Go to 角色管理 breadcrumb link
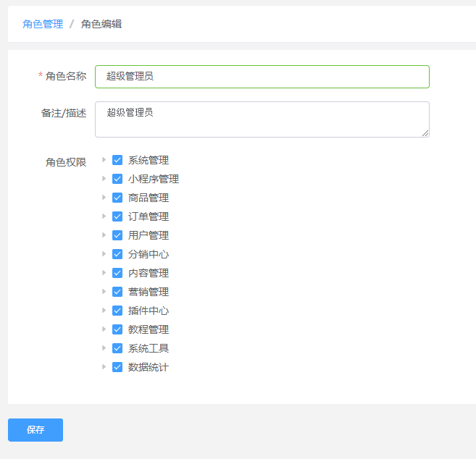This screenshot has width=476, height=459. (x=43, y=24)
